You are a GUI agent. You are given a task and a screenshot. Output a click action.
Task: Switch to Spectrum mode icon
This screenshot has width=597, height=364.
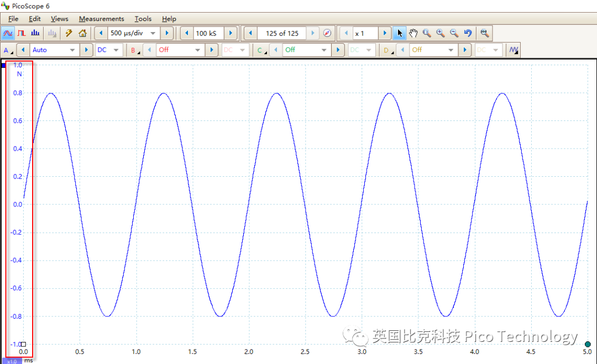tap(36, 33)
